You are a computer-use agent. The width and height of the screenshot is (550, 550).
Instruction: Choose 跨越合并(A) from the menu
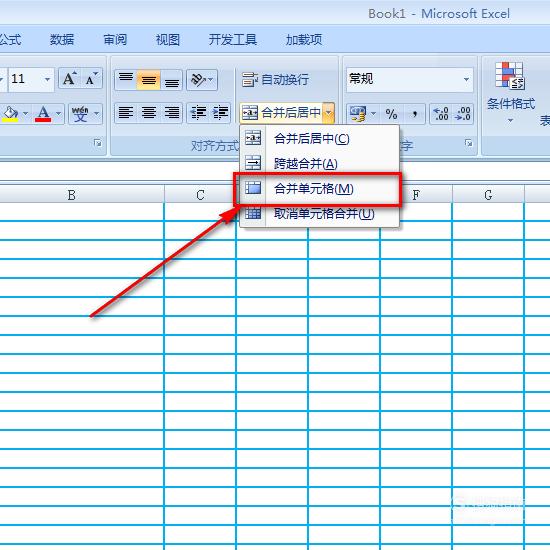(x=319, y=163)
